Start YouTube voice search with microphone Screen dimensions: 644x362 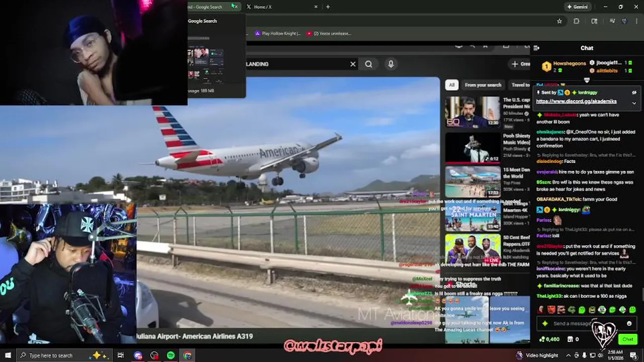click(x=391, y=64)
